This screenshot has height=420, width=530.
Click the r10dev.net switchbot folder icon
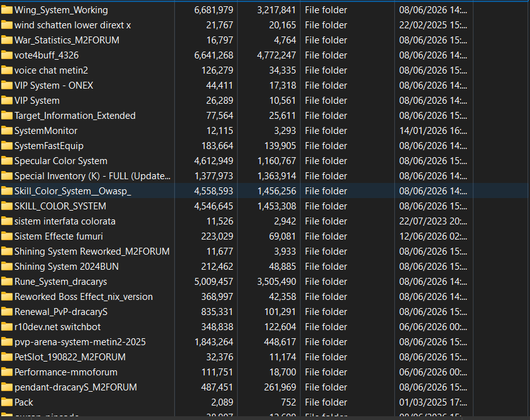[x=7, y=327]
